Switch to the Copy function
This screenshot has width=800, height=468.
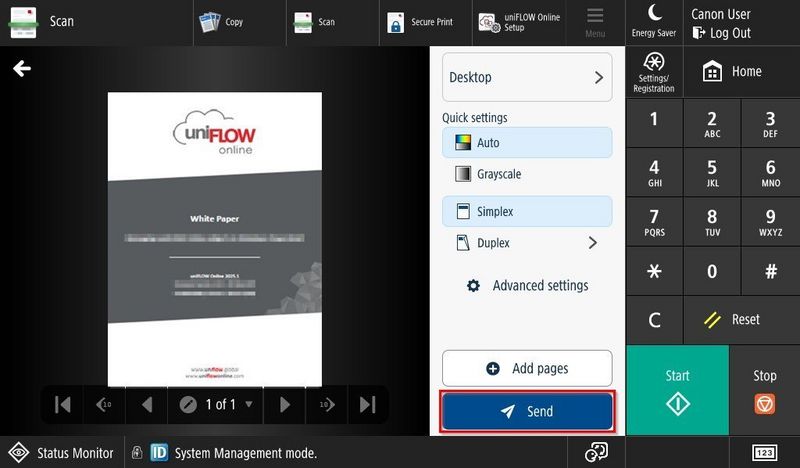coord(222,22)
